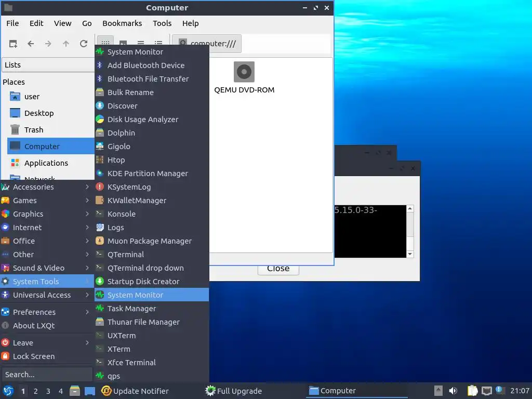This screenshot has height=399, width=532.
Task: Go forward in file manager
Action: pyautogui.click(x=48, y=44)
